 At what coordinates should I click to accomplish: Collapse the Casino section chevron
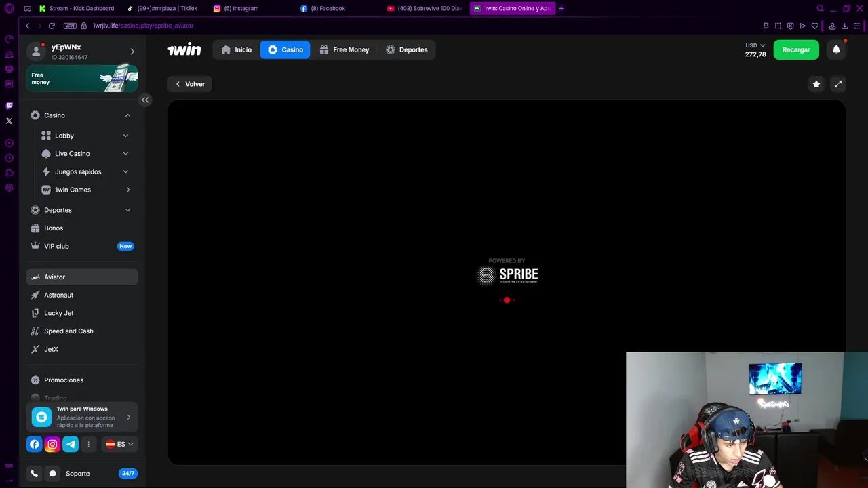pyautogui.click(x=127, y=115)
